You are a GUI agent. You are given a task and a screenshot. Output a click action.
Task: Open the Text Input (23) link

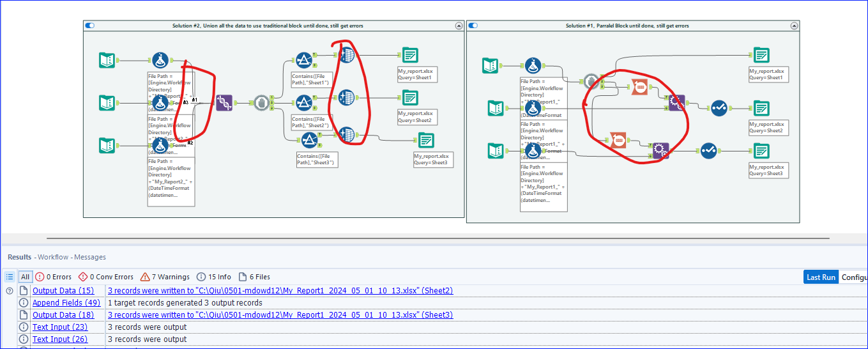[60, 327]
